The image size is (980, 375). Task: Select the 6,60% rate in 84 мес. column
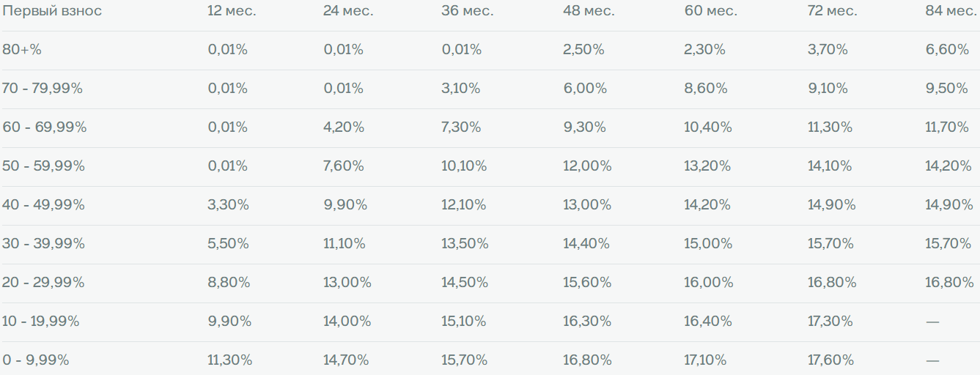click(x=947, y=50)
